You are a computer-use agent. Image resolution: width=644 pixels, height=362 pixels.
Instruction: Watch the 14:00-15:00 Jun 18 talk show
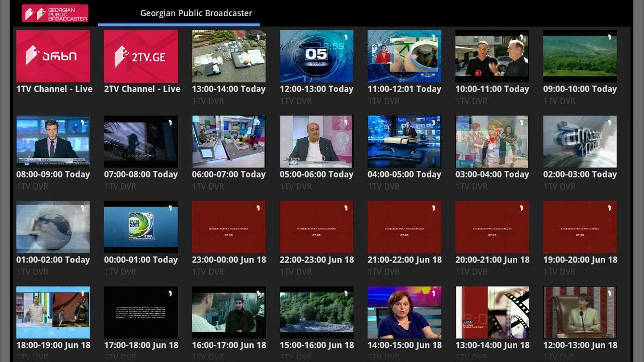tap(404, 312)
